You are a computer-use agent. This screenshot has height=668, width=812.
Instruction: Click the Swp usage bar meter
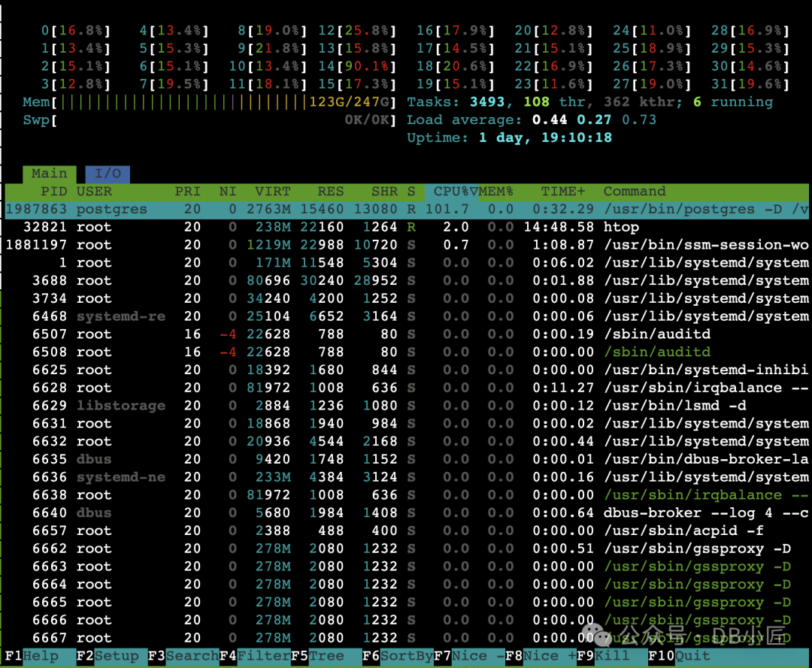pos(210,120)
